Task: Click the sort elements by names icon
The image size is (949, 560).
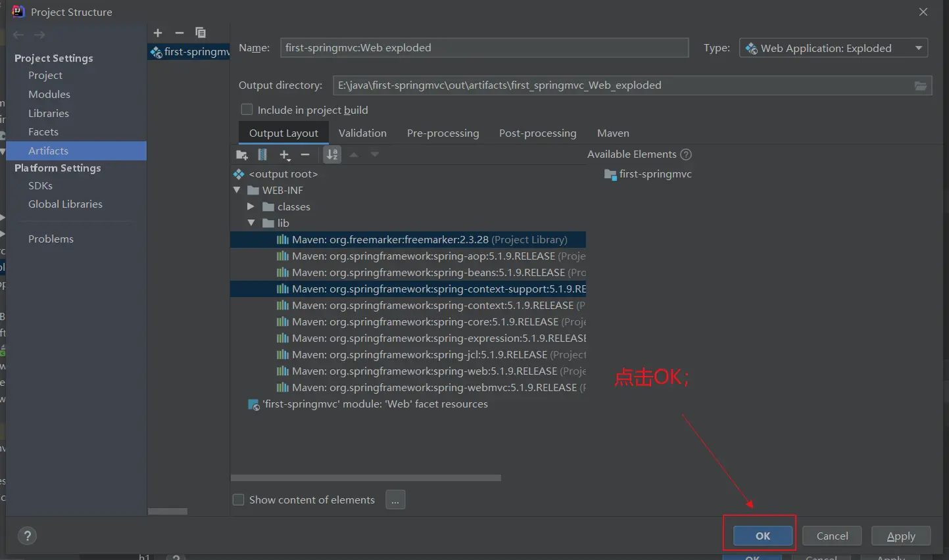Action: (x=333, y=155)
